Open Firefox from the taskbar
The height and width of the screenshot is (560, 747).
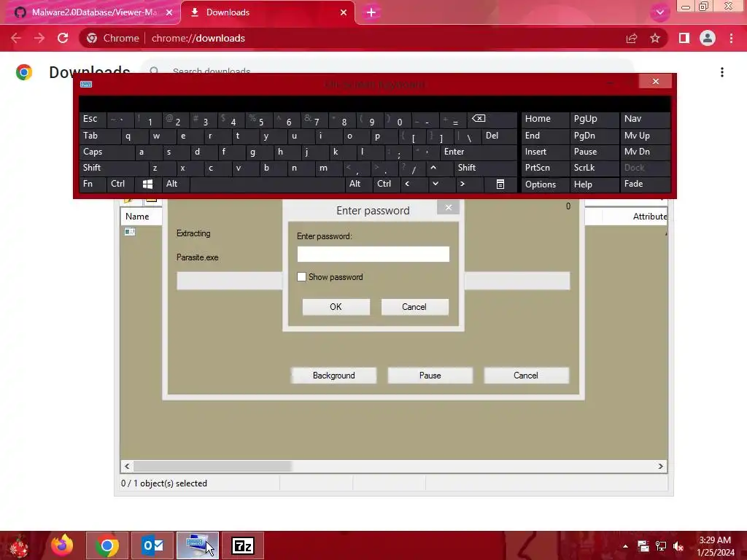[x=62, y=545]
